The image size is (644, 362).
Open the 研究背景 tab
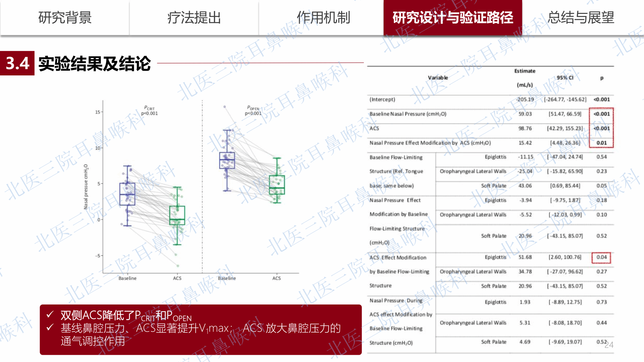(x=65, y=18)
